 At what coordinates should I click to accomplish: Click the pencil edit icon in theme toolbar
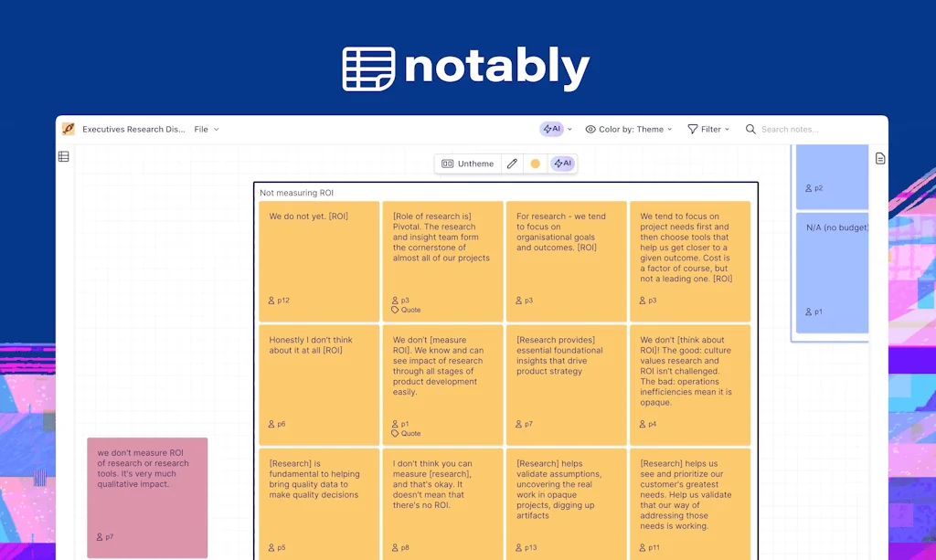point(512,164)
